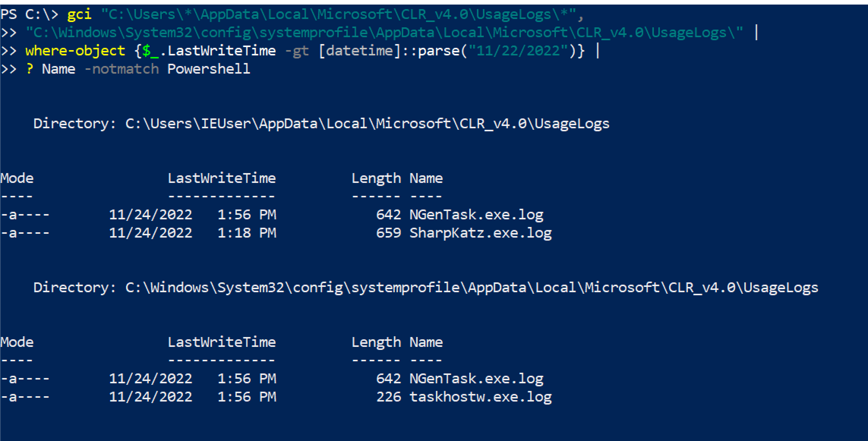Viewport: 868px width, 441px height.
Task: Click the -gt comparison operator
Action: [x=297, y=50]
